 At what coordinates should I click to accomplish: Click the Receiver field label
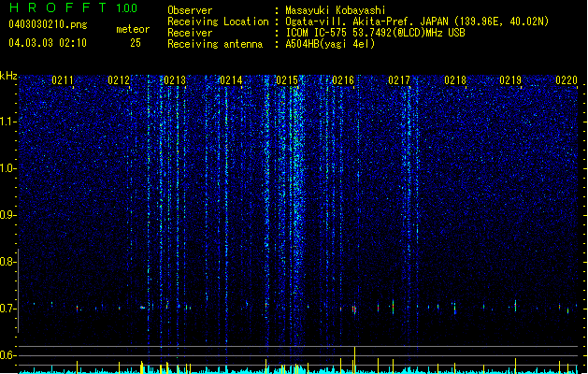tap(190, 33)
